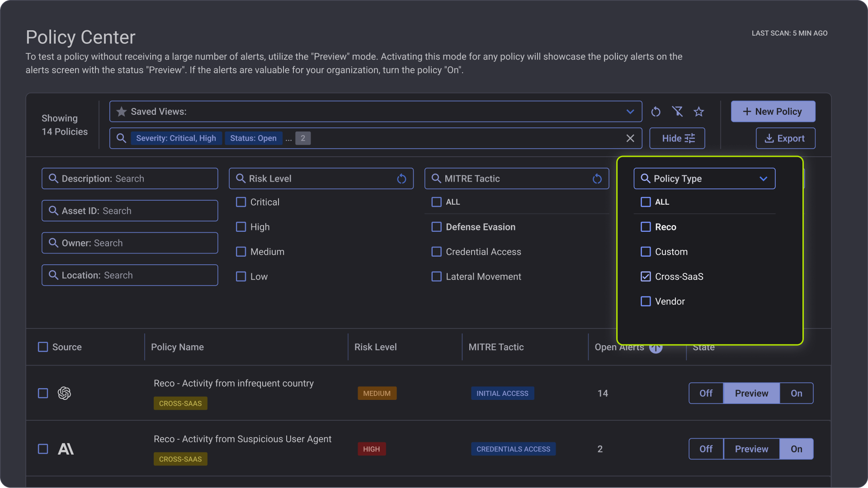Click the clear filters funnel icon
This screenshot has height=488, width=868.
click(677, 112)
